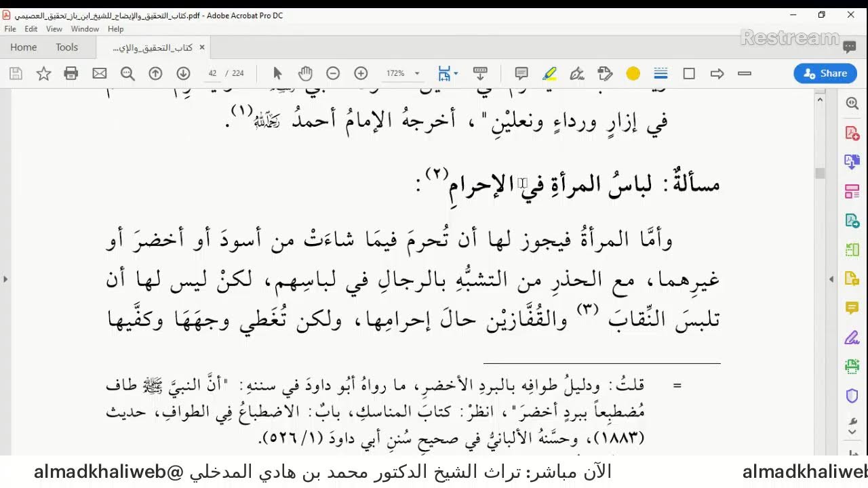The image size is (868, 488).
Task: Open the Window menu
Action: (x=85, y=29)
